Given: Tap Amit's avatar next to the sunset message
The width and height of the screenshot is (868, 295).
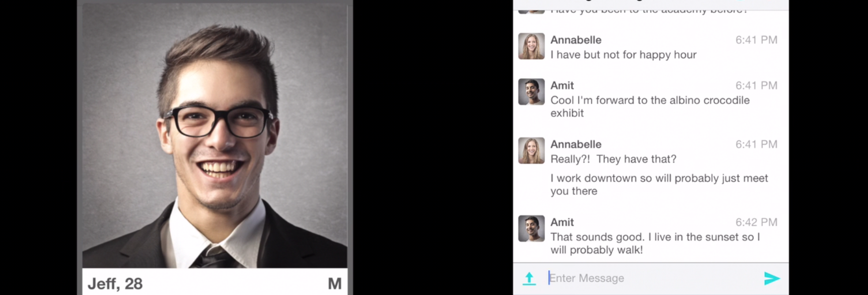Looking at the screenshot, I should (531, 229).
